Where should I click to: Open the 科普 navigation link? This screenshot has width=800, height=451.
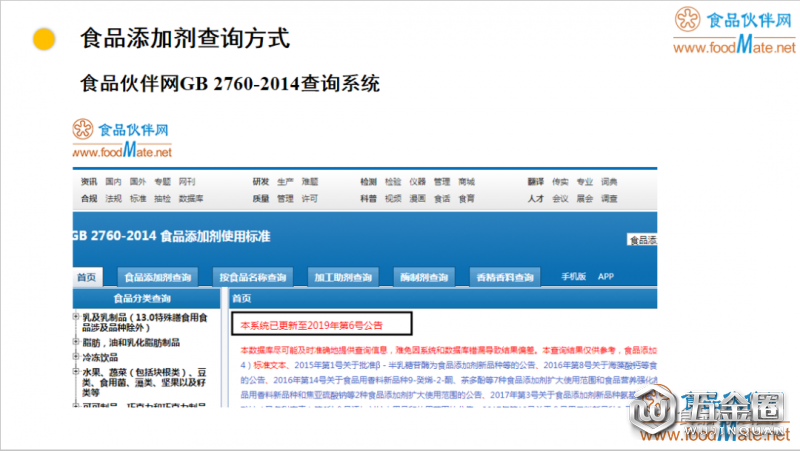click(368, 198)
